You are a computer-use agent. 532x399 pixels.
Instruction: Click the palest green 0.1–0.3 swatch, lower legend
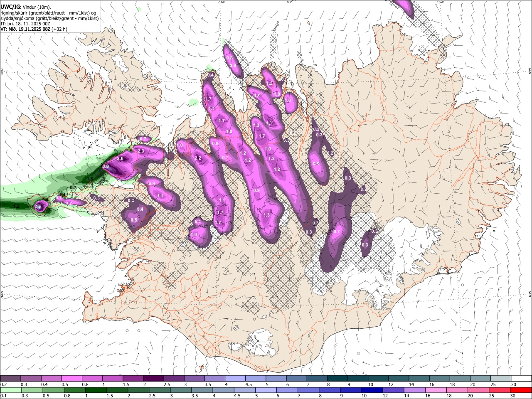click(x=10, y=390)
